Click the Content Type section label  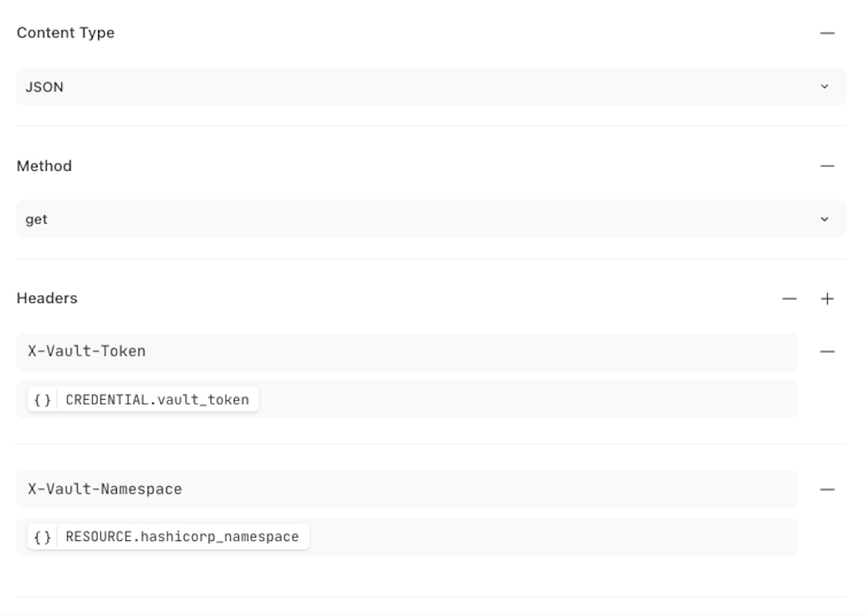pos(65,33)
